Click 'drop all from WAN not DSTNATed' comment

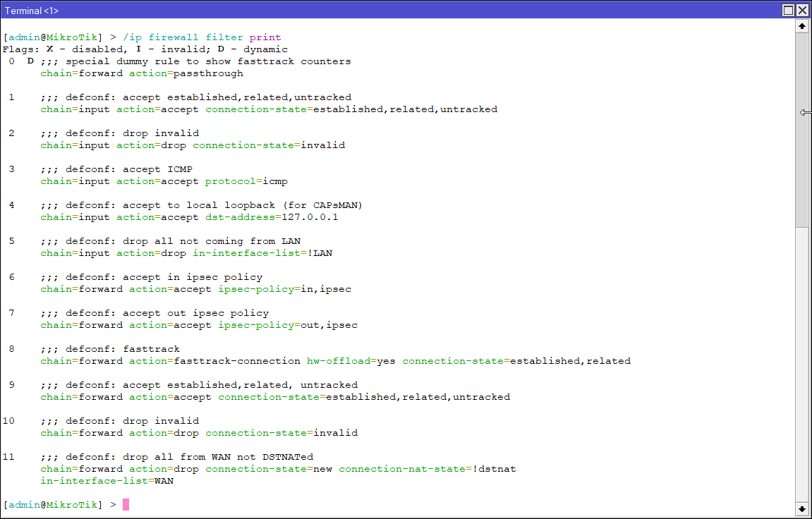click(x=217, y=457)
